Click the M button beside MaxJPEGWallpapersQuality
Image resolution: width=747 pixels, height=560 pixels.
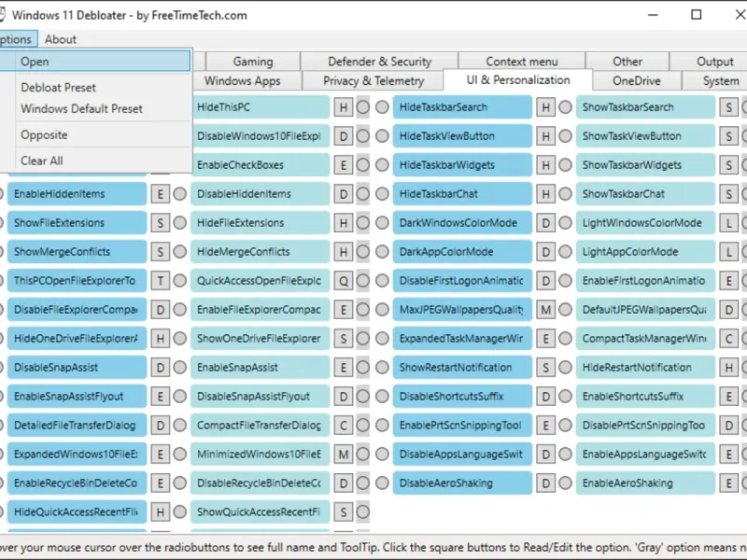(546, 310)
